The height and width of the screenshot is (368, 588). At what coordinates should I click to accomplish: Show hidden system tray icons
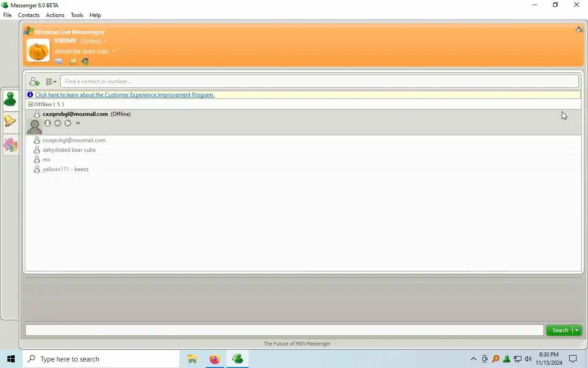(x=474, y=359)
